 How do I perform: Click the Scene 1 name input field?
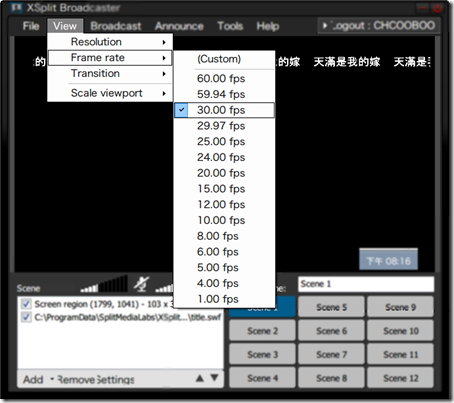click(366, 284)
